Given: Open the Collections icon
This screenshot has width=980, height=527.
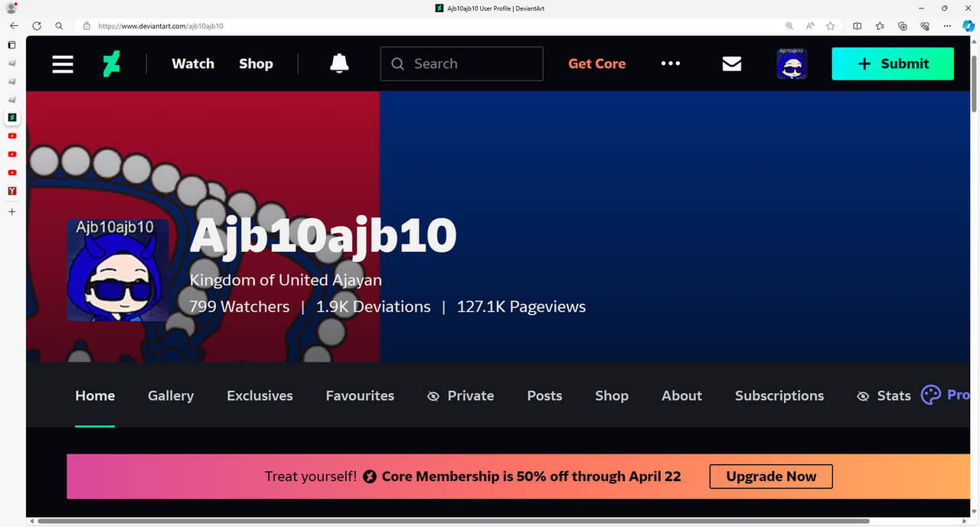Looking at the screenshot, I should pyautogui.click(x=903, y=25).
